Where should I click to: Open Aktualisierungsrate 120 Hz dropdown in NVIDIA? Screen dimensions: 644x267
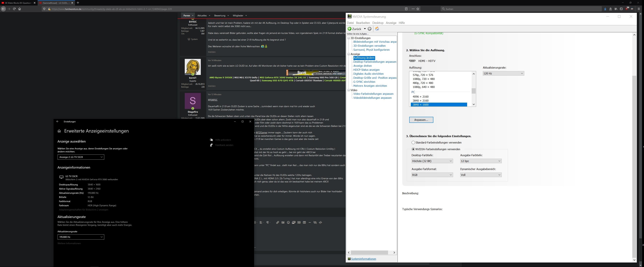pos(503,73)
